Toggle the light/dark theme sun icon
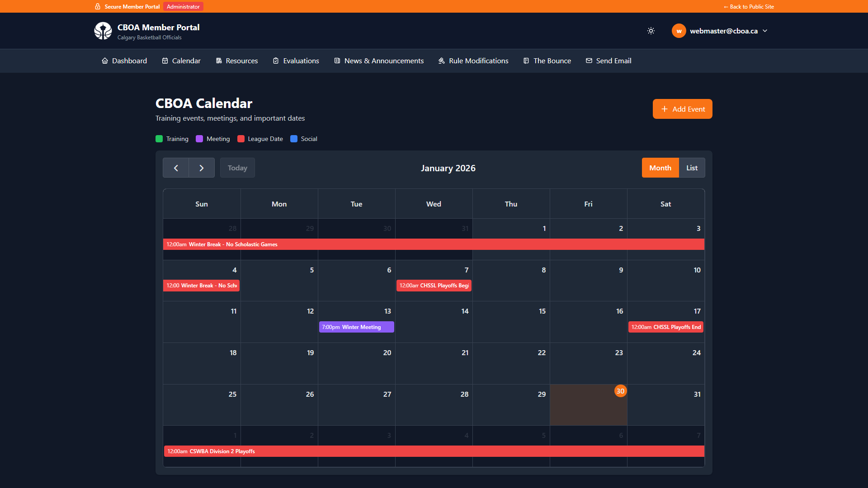 click(651, 31)
